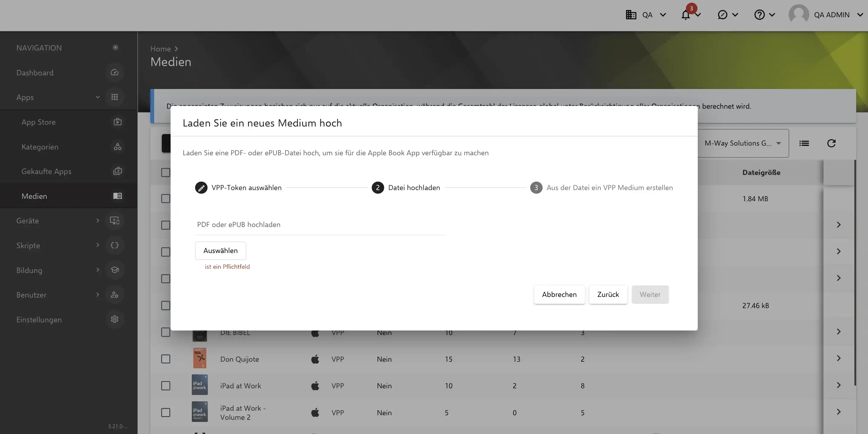
Task: Open the compass explore icon menu
Action: point(722,15)
